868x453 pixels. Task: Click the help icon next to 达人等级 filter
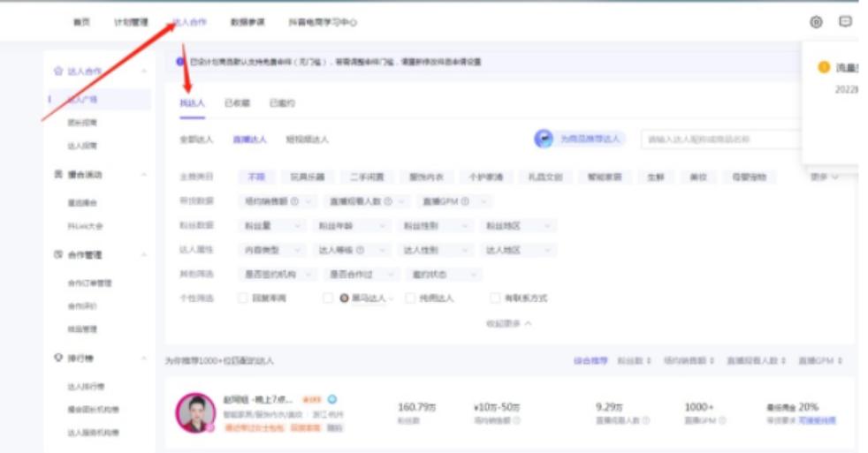[x=360, y=250]
